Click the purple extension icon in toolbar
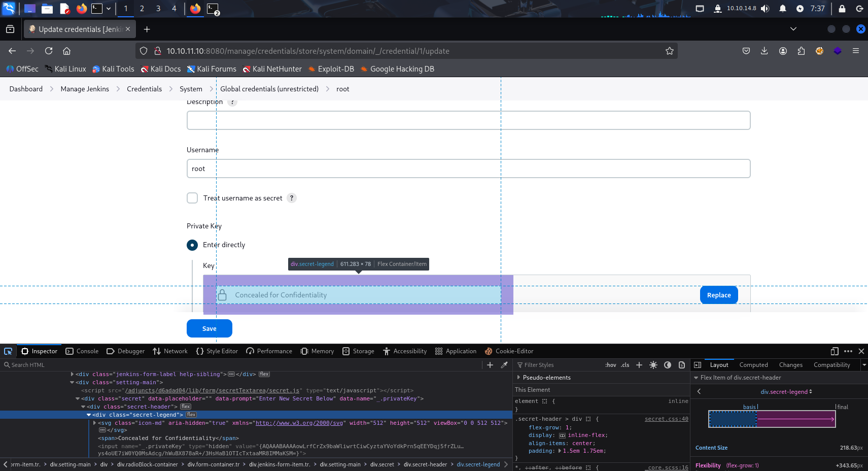The image size is (868, 471). point(838,51)
